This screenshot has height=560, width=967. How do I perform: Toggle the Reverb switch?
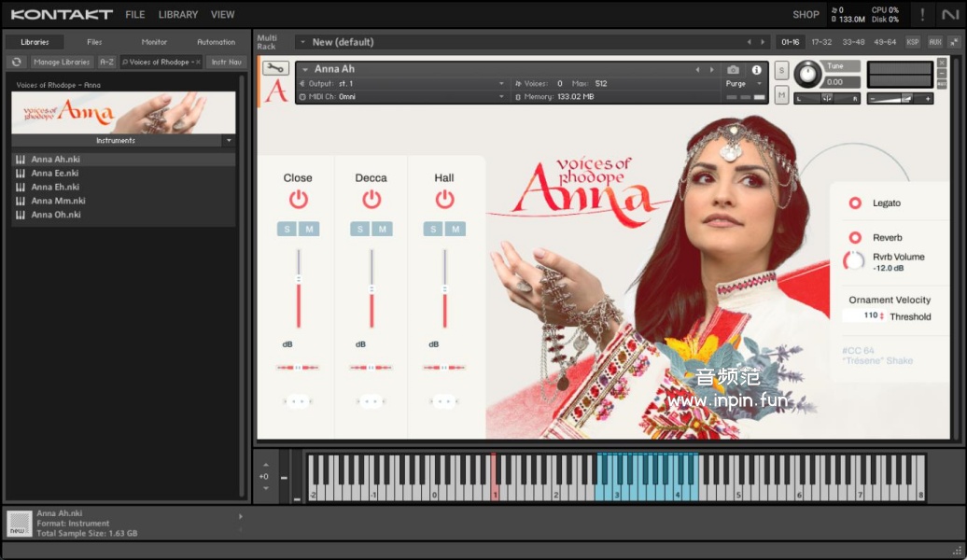[x=855, y=237]
